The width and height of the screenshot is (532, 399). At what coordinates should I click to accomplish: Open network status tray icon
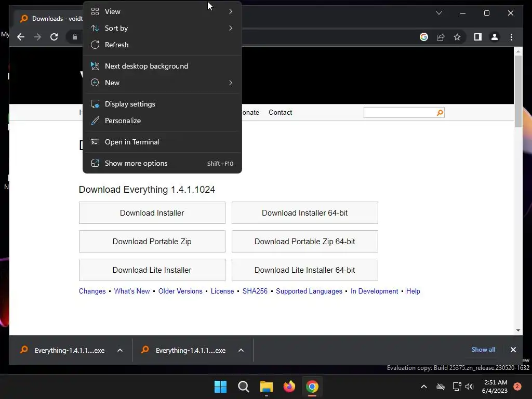457,387
